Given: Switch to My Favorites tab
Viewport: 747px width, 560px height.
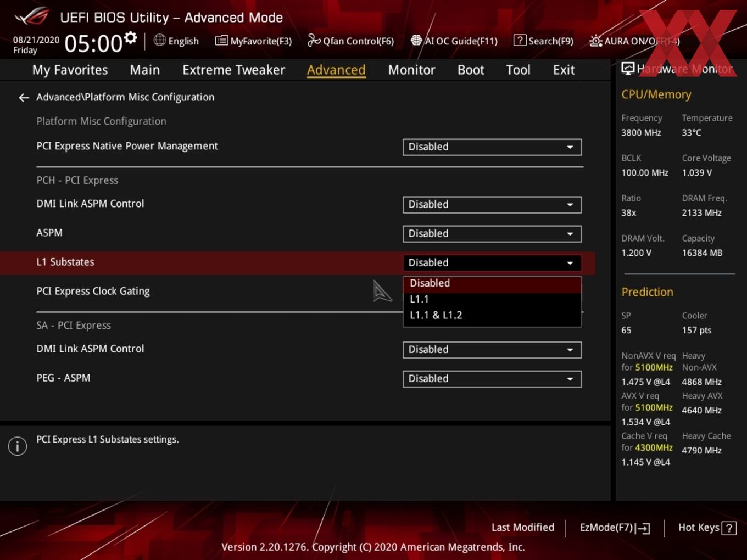Looking at the screenshot, I should [x=70, y=70].
